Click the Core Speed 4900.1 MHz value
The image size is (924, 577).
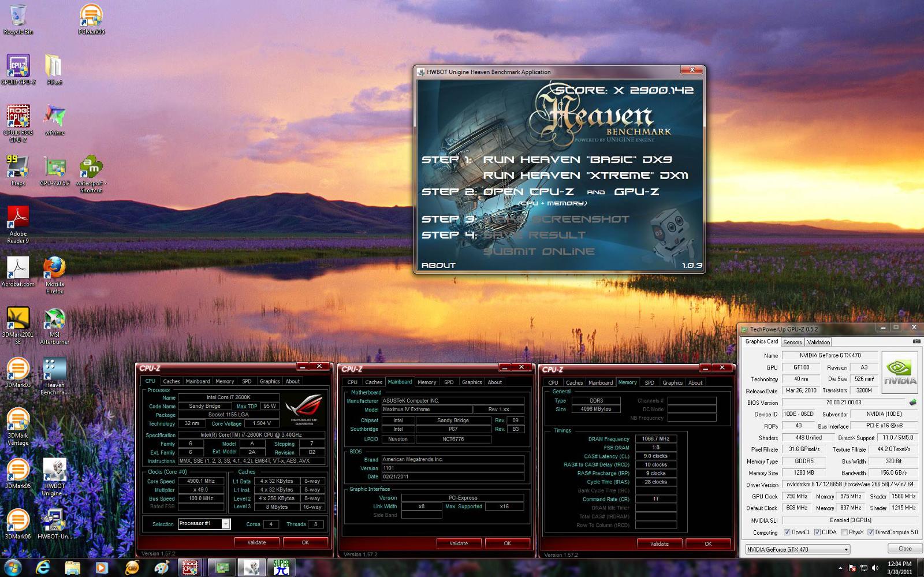pos(201,481)
